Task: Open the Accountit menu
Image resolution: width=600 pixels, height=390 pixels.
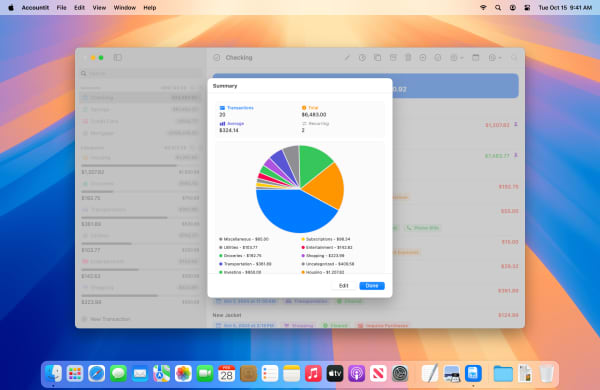Action: pos(35,8)
